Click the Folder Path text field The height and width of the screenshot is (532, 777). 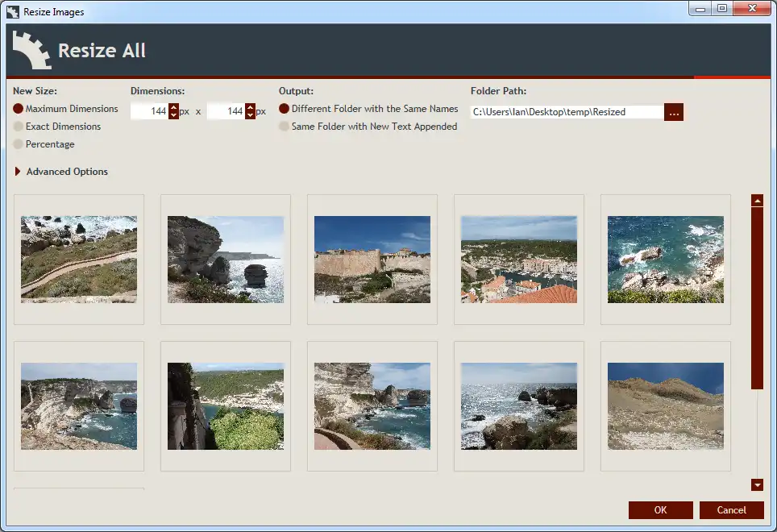[x=567, y=112]
